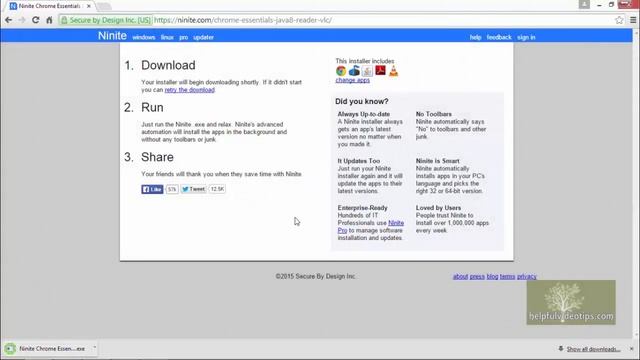Open the updater link in header
Screen dimensions: 640x360
203,37
